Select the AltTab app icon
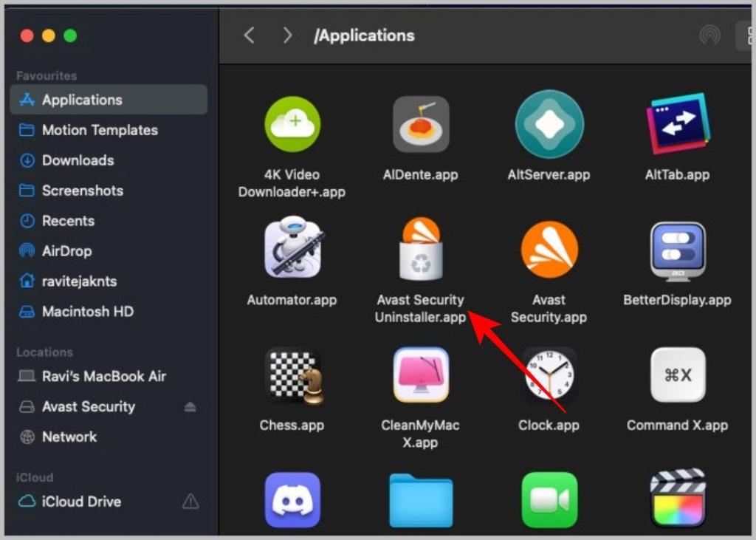Image resolution: width=756 pixels, height=540 pixels. tap(678, 124)
